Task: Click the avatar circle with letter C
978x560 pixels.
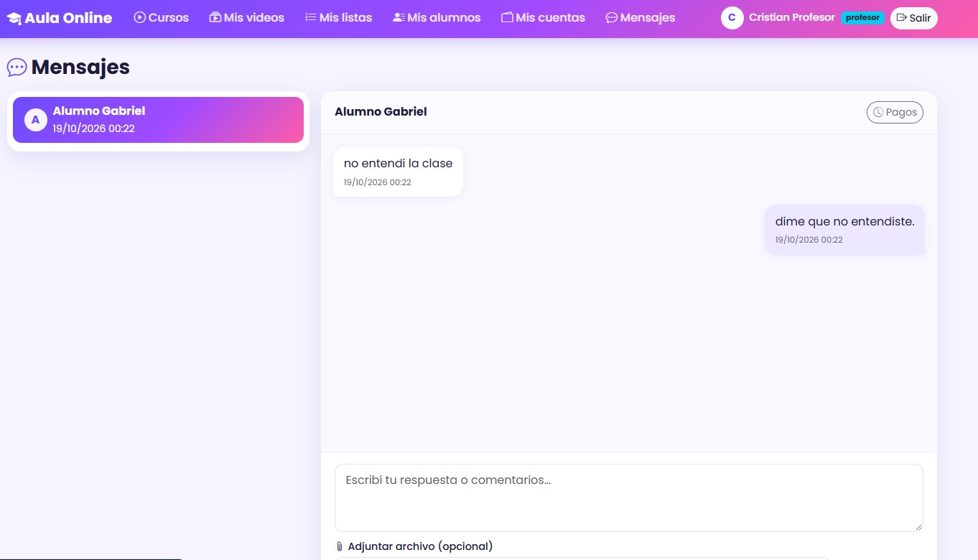Action: click(x=732, y=18)
